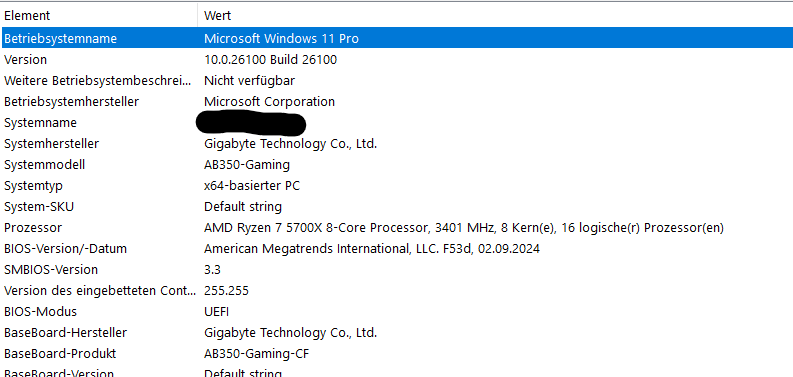Select the Betriebssystemname row
This screenshot has width=793, height=377.
tap(396, 38)
